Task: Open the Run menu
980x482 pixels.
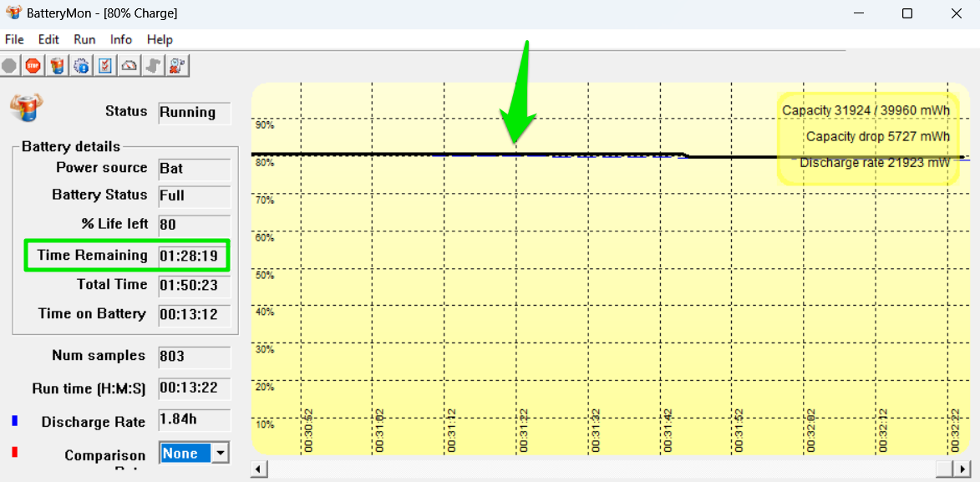Action: point(84,39)
